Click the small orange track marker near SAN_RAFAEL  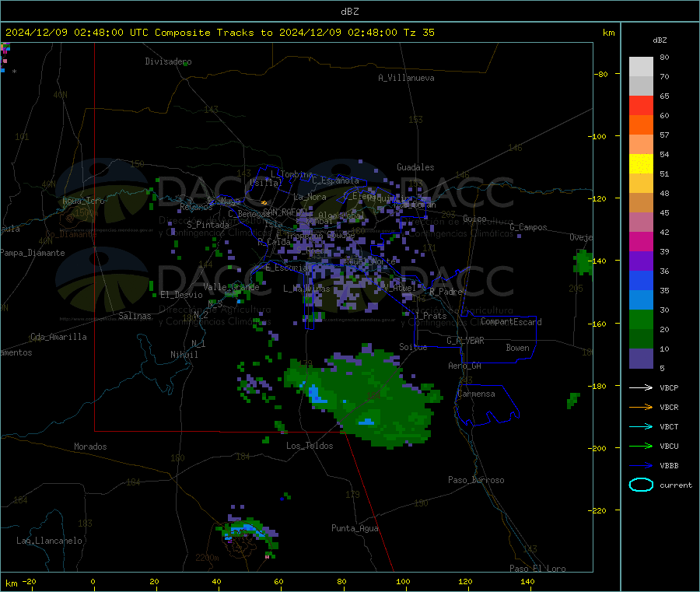coord(264,203)
